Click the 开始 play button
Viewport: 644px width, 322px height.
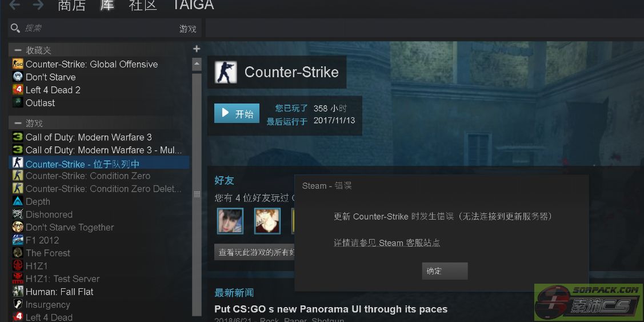pos(237,113)
